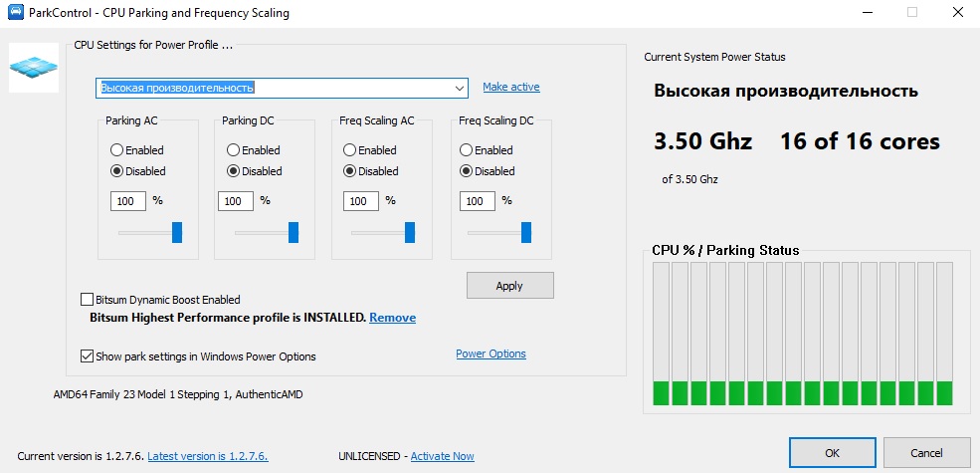Viewport: 980px width, 473px height.
Task: Click 'Current System Power Status' heading
Action: 714,57
